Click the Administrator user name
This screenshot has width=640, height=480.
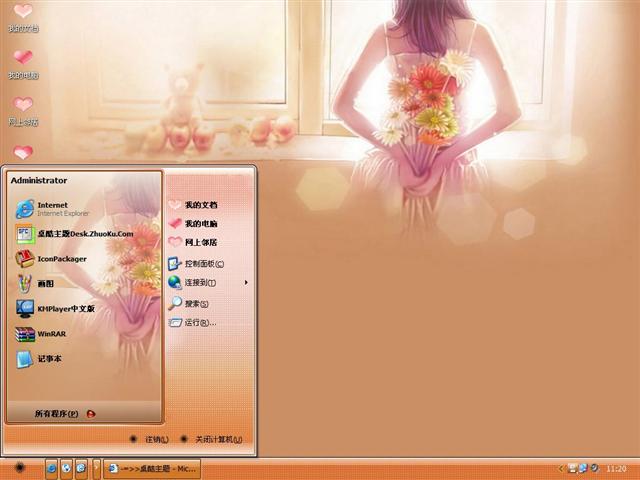39,180
